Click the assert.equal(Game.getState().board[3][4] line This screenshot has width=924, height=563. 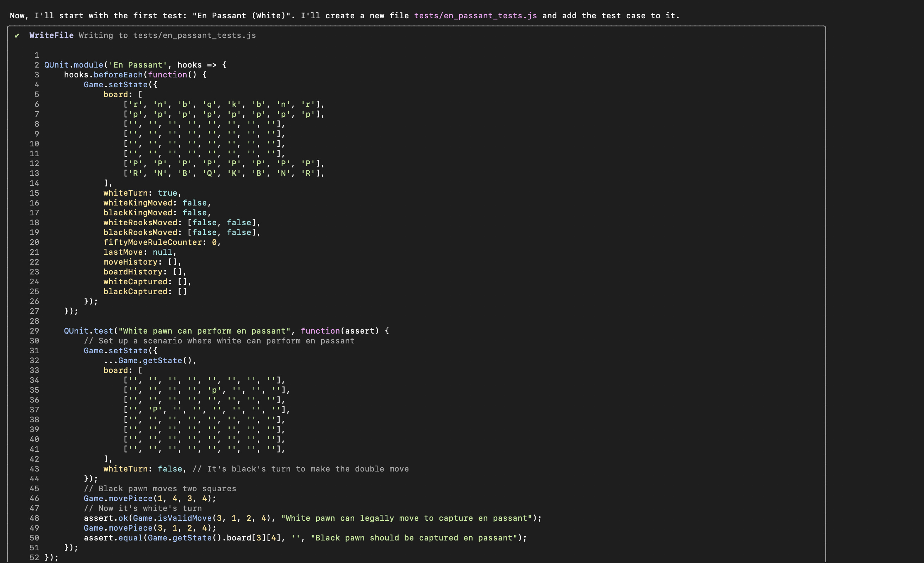click(x=305, y=538)
